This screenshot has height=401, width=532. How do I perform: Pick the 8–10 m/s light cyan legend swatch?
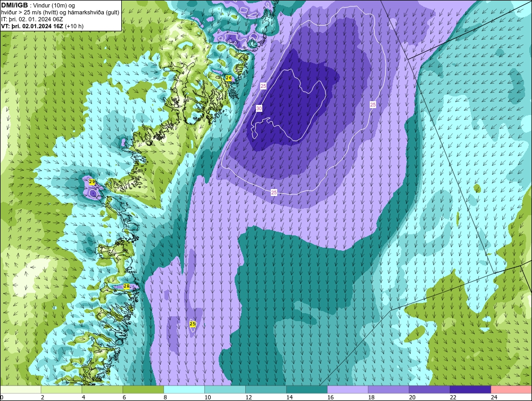(x=184, y=389)
